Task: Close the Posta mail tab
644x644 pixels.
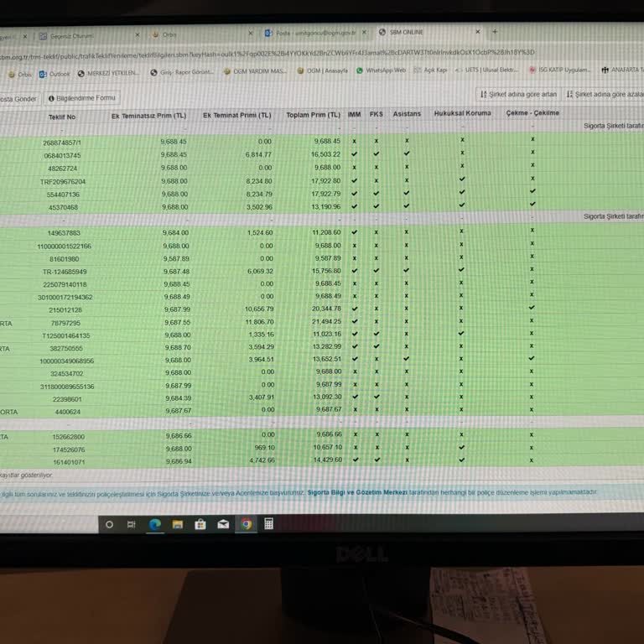Action: (364, 33)
